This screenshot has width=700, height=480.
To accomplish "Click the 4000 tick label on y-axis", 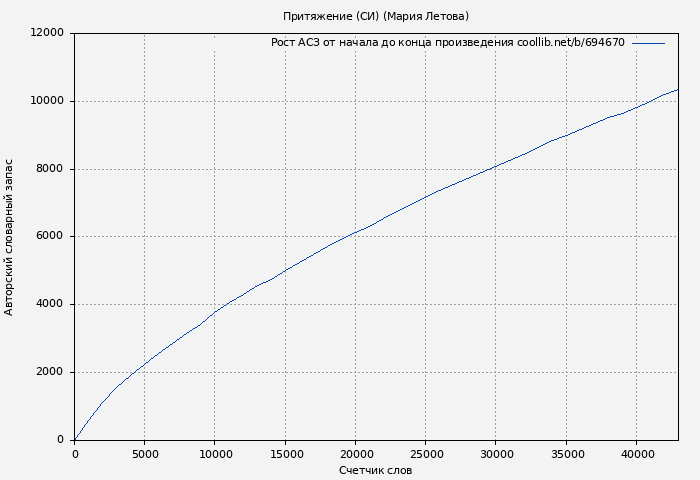I will click(x=50, y=304).
